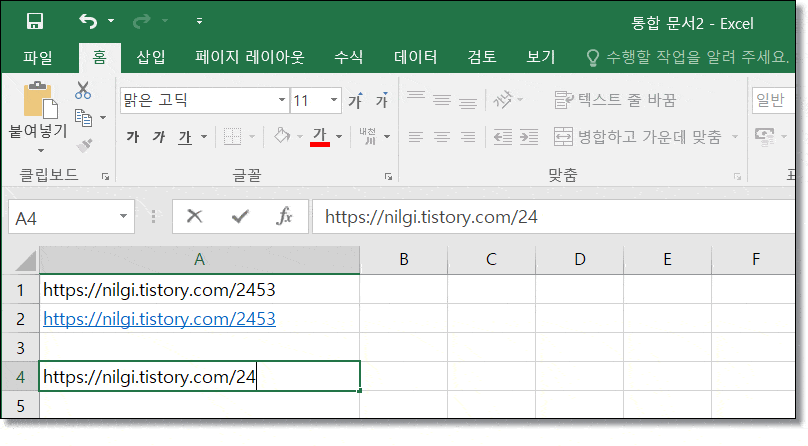
Task: Click the Select All corner triangle
Action: point(25,260)
